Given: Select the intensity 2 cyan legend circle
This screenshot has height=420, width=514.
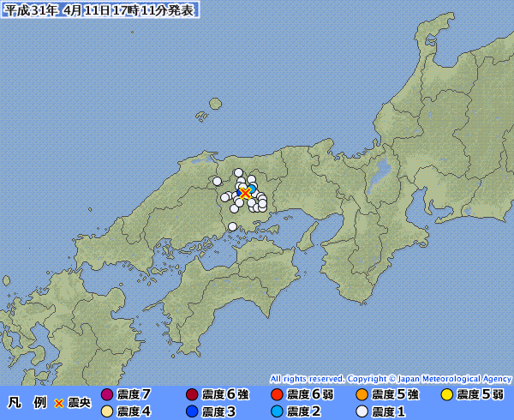Looking at the screenshot, I should point(277,411).
